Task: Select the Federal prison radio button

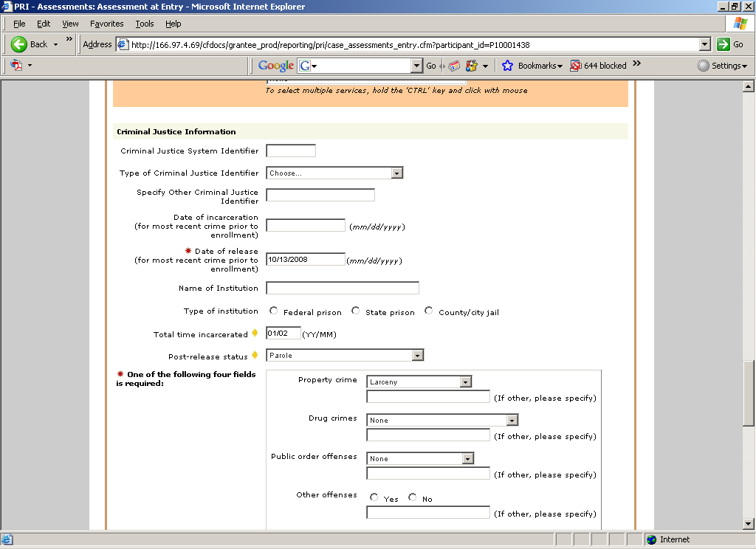Action: point(273,311)
